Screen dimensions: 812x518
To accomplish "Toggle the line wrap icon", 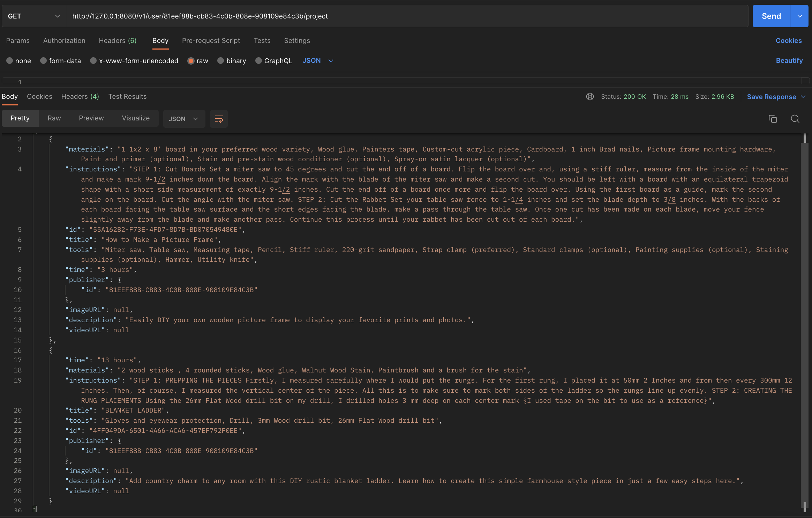I will click(219, 119).
